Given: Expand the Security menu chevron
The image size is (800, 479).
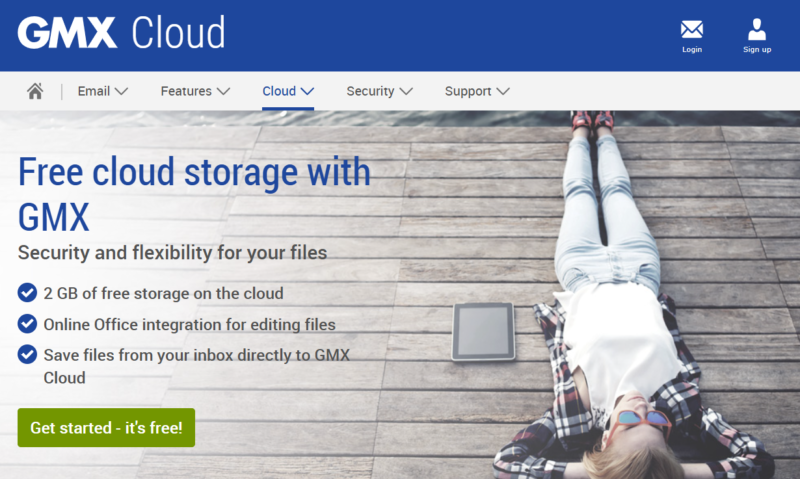Looking at the screenshot, I should point(406,92).
